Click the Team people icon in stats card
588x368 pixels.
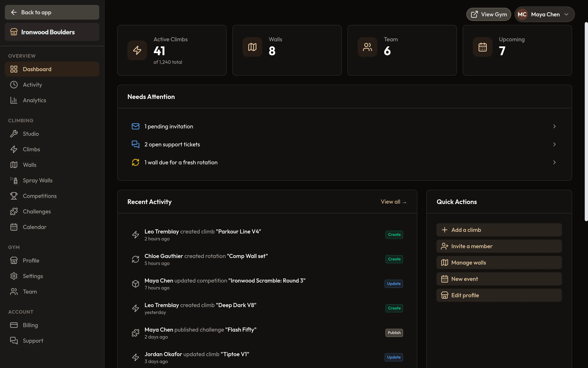click(368, 47)
